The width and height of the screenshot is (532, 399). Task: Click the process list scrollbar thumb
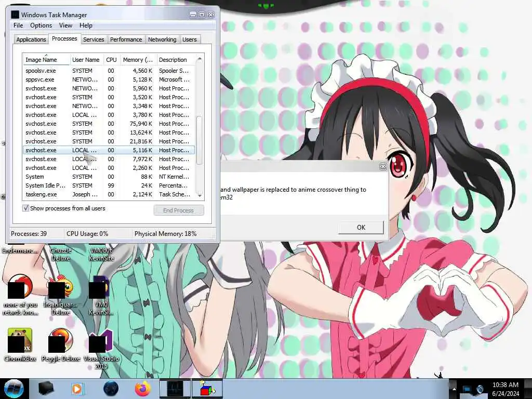(x=199, y=140)
